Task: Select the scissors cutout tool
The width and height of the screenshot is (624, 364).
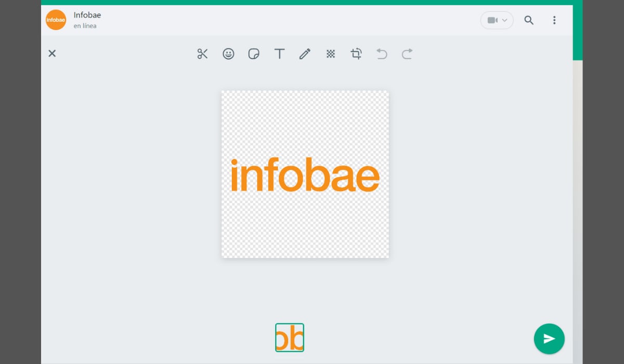Action: tap(202, 54)
